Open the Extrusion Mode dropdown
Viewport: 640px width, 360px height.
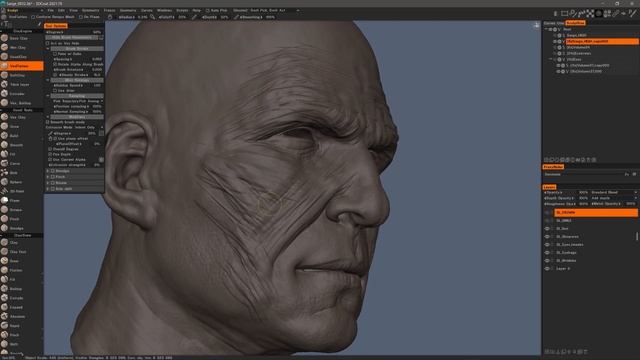click(74, 127)
